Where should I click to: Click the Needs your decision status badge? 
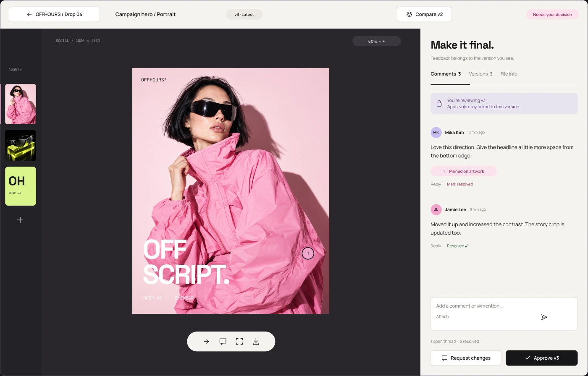coord(552,14)
